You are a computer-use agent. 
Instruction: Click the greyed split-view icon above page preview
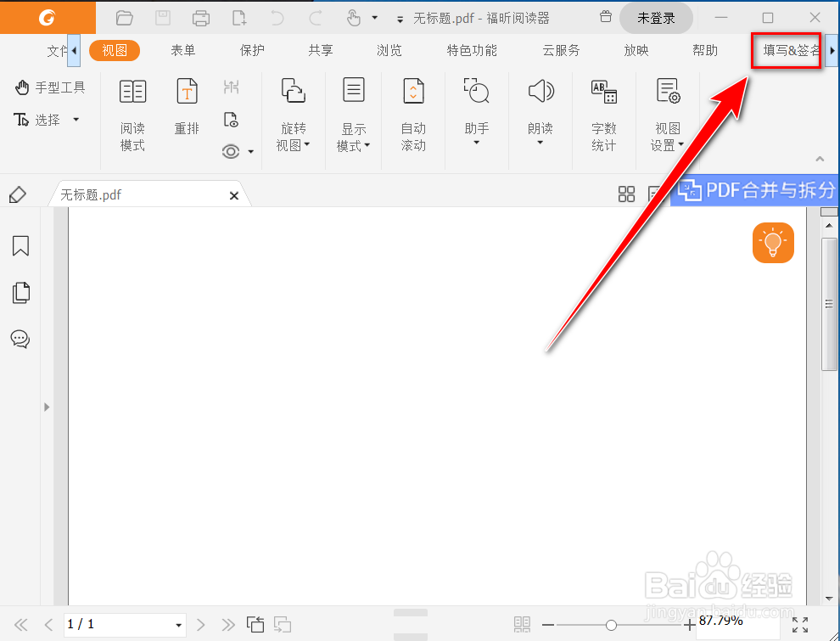coord(231,87)
